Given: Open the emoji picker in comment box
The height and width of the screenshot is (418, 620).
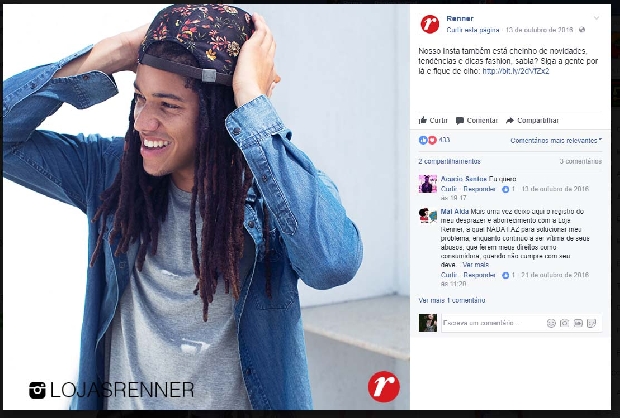Looking at the screenshot, I should coord(551,323).
